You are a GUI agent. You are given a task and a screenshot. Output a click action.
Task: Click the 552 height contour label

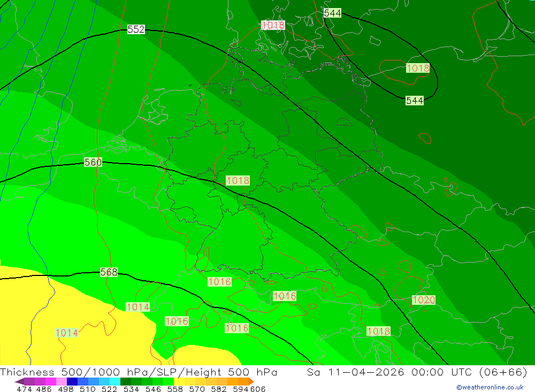click(136, 29)
